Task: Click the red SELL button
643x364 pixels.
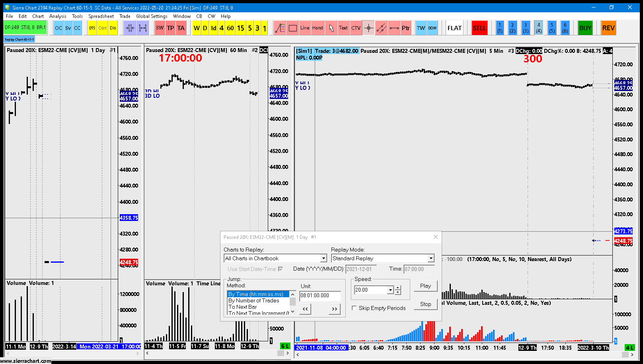Action: tap(479, 28)
